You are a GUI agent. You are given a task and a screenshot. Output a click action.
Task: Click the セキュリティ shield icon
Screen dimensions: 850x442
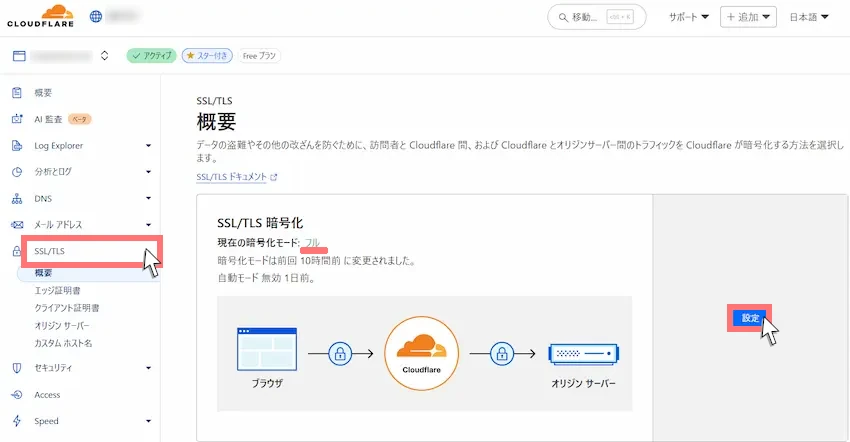17,368
